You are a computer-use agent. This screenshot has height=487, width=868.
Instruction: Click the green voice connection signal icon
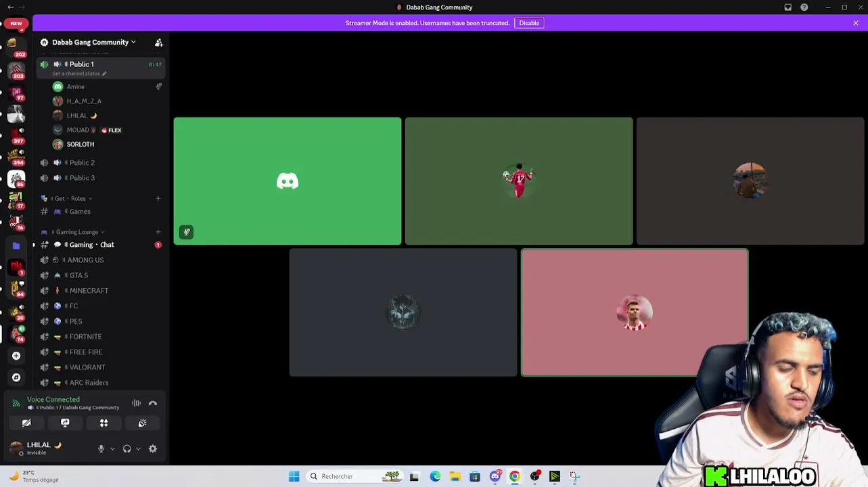16,404
